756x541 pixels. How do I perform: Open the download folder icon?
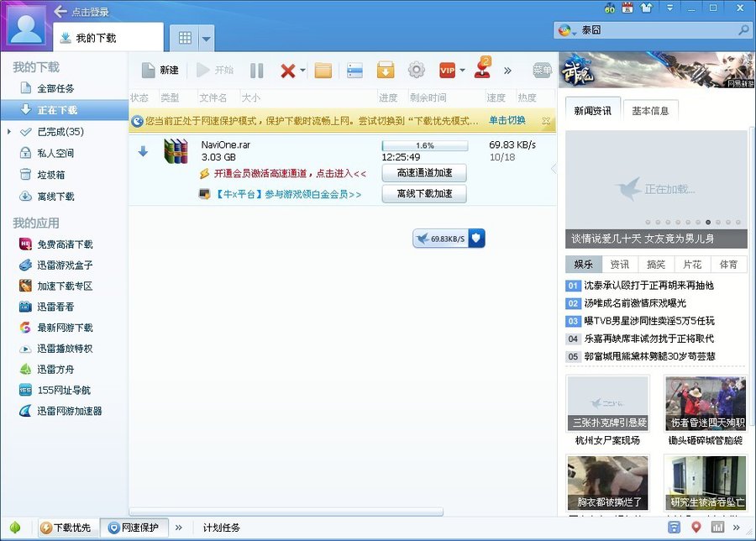[323, 71]
